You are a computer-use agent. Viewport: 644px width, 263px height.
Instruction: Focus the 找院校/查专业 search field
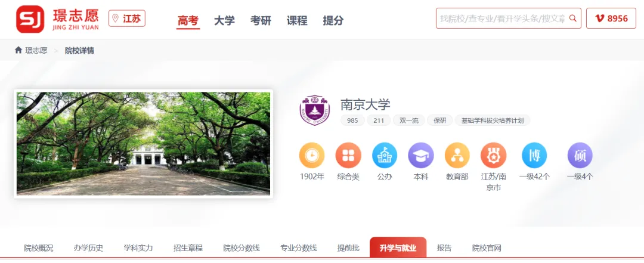tap(509, 18)
